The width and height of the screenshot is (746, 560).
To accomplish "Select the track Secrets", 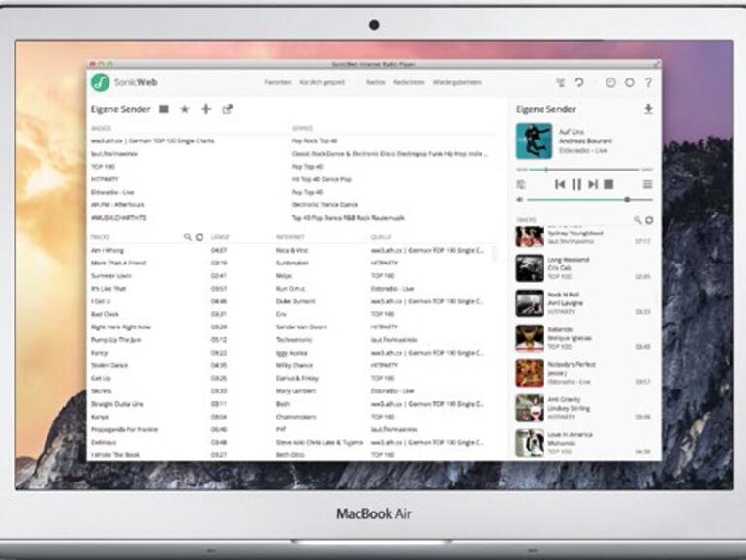I will point(102,391).
